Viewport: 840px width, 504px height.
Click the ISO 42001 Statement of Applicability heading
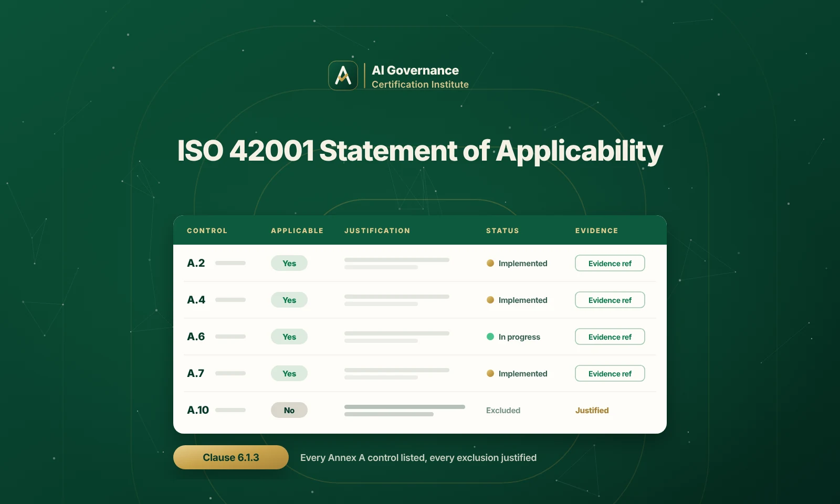click(420, 151)
